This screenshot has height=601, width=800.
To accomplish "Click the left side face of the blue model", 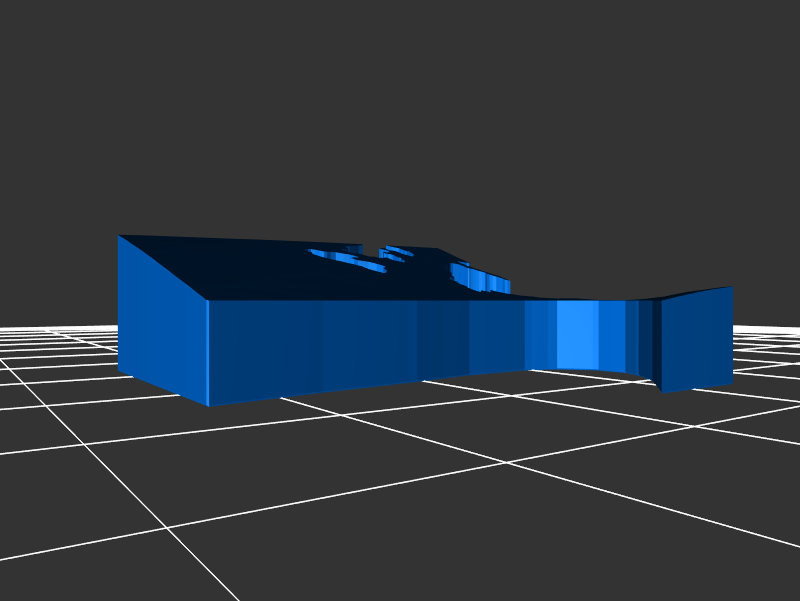I will (162, 320).
